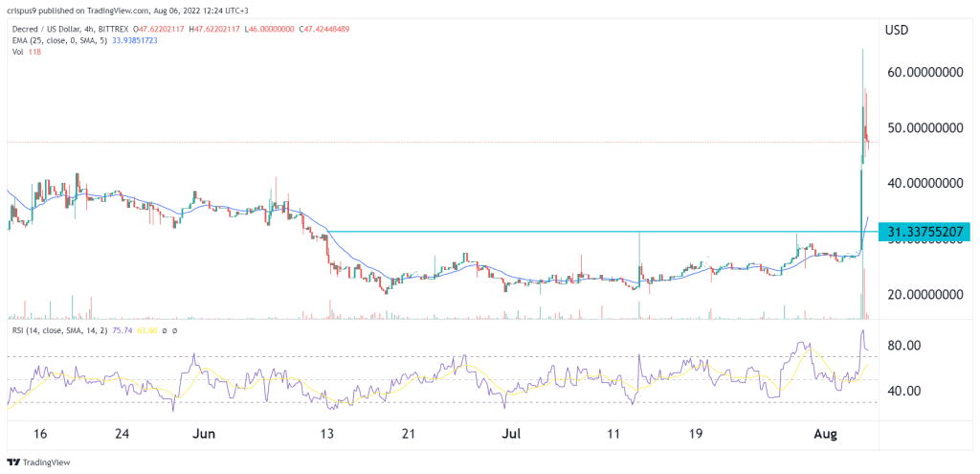Click the 40.00000000 price axis label
This screenshot has height=474, width=980.
(x=925, y=183)
